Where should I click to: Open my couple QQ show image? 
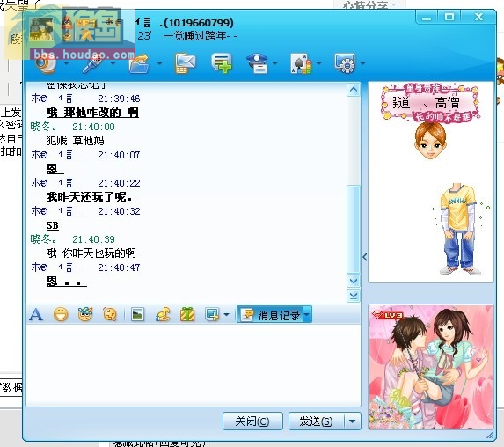(x=431, y=367)
